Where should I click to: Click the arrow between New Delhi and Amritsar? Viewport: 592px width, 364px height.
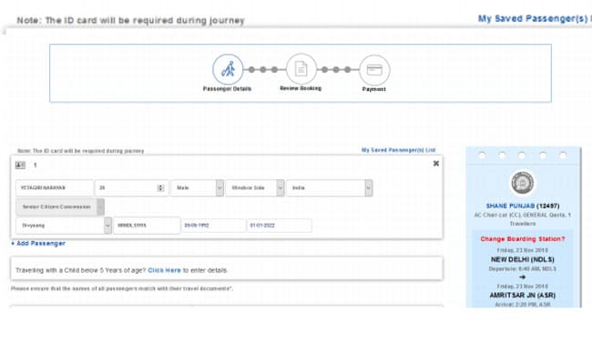point(522,276)
